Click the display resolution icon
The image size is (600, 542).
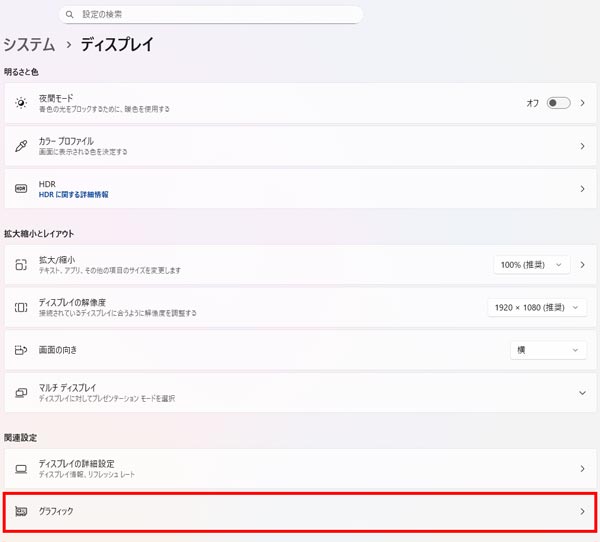coord(21,308)
